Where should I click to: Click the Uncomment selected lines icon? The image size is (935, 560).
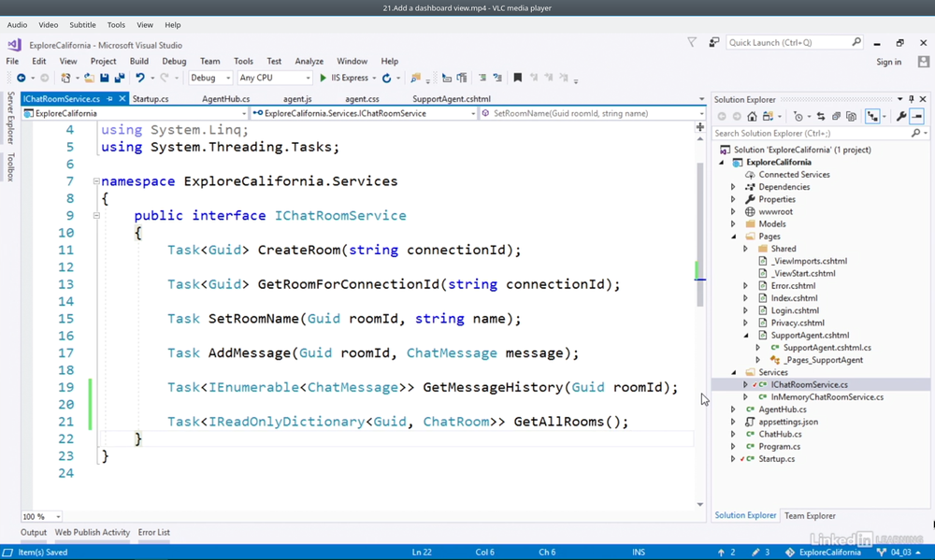click(x=497, y=79)
